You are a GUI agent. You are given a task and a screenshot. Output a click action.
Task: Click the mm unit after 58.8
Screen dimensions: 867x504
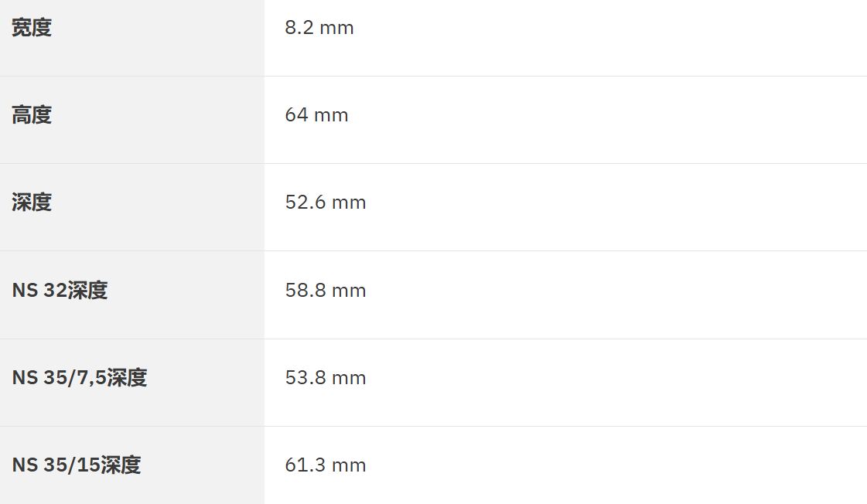(x=349, y=291)
